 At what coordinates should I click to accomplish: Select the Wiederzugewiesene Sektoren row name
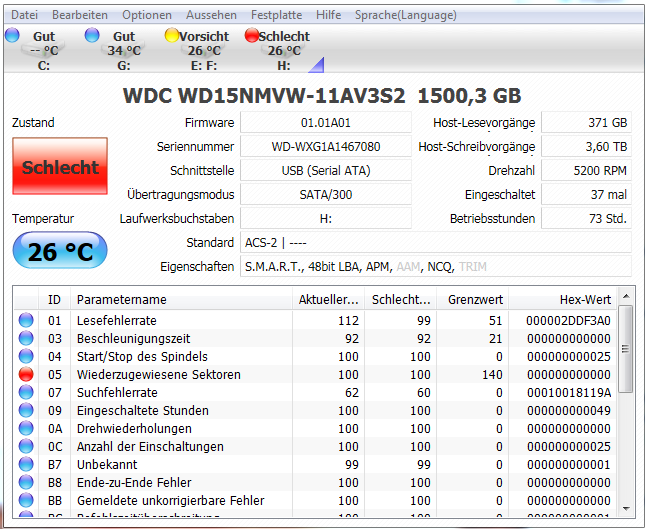[159, 374]
